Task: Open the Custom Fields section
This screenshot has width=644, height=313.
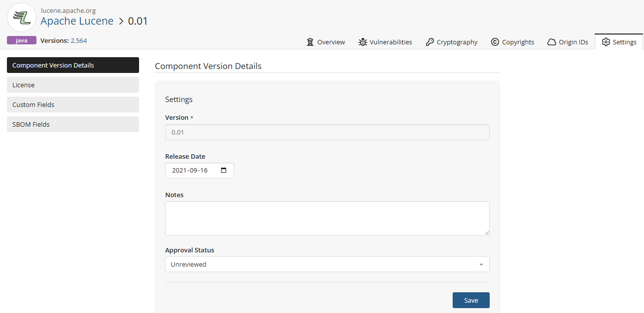Action: 73,104
